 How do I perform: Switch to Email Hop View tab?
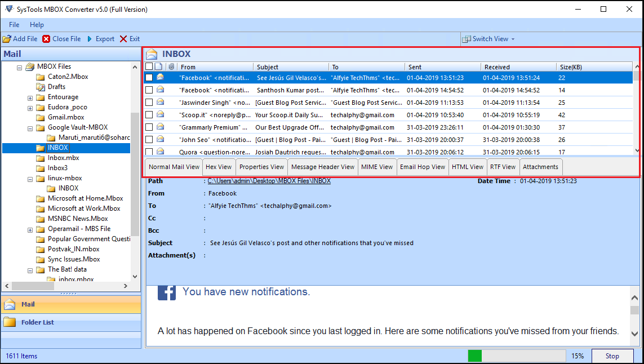click(423, 167)
